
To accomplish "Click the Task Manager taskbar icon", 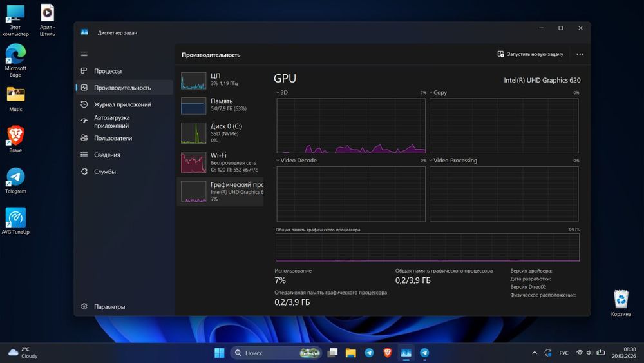I will coord(406,353).
